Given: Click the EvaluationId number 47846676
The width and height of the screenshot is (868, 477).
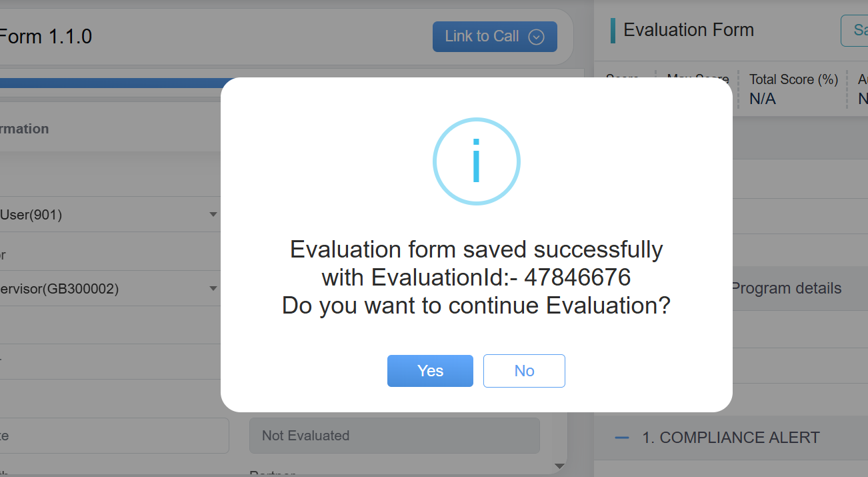Looking at the screenshot, I should [577, 277].
